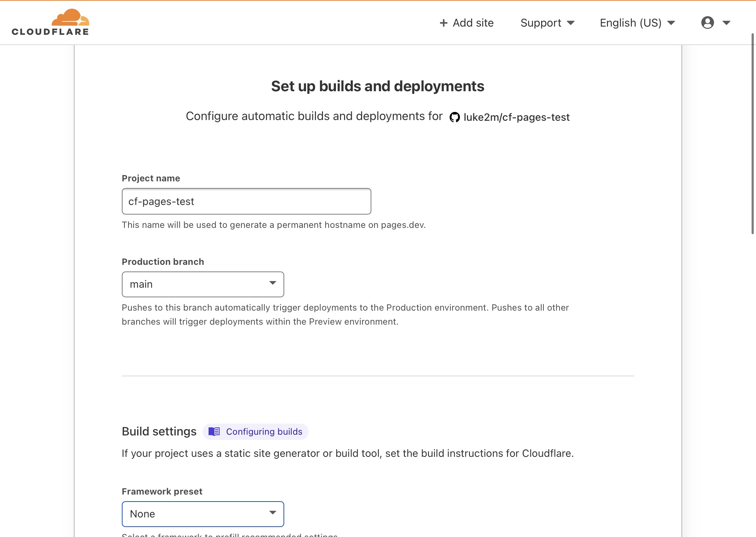Click the Framework preset label

click(x=162, y=491)
